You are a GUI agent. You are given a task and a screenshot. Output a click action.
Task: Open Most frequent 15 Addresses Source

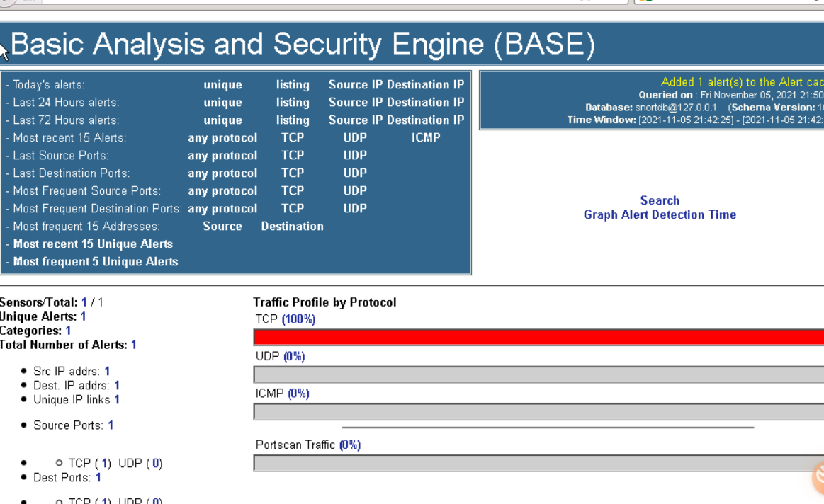click(222, 227)
